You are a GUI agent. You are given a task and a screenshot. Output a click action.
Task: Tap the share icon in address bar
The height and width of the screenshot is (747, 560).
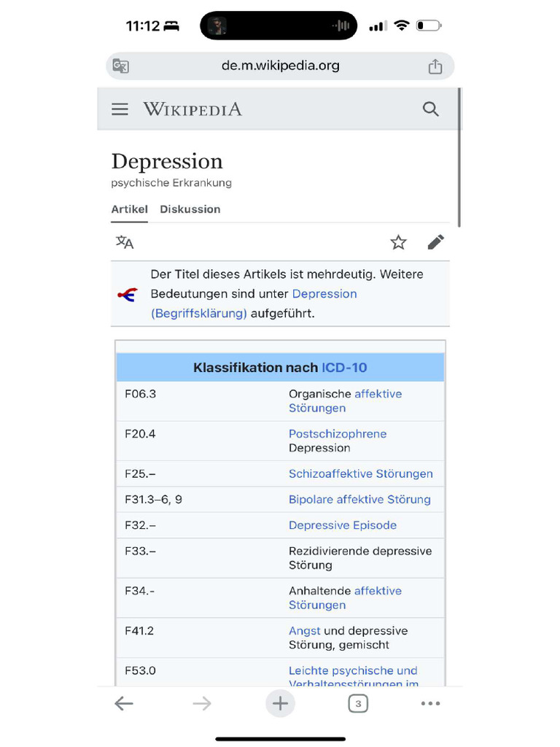435,66
